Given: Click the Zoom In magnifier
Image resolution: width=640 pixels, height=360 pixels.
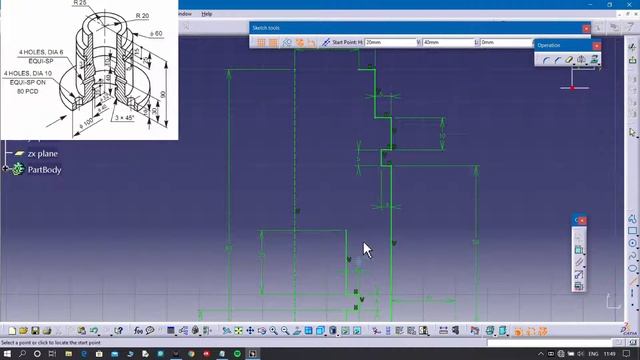Looking at the screenshot, I should 273,331.
